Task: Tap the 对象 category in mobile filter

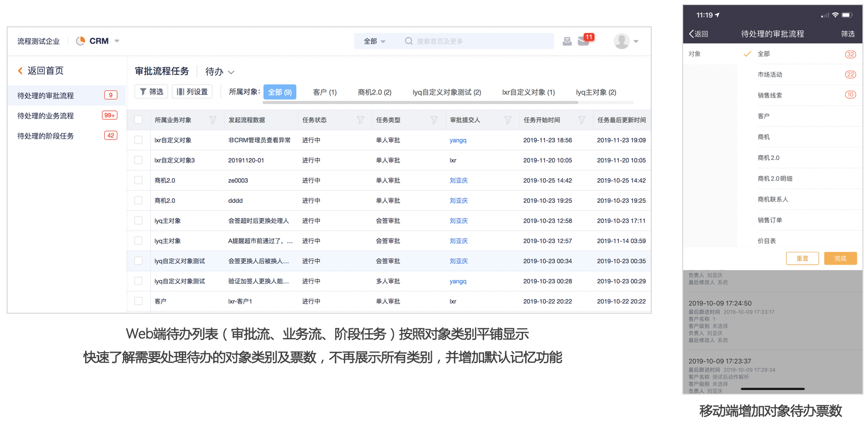Action: 710,54
